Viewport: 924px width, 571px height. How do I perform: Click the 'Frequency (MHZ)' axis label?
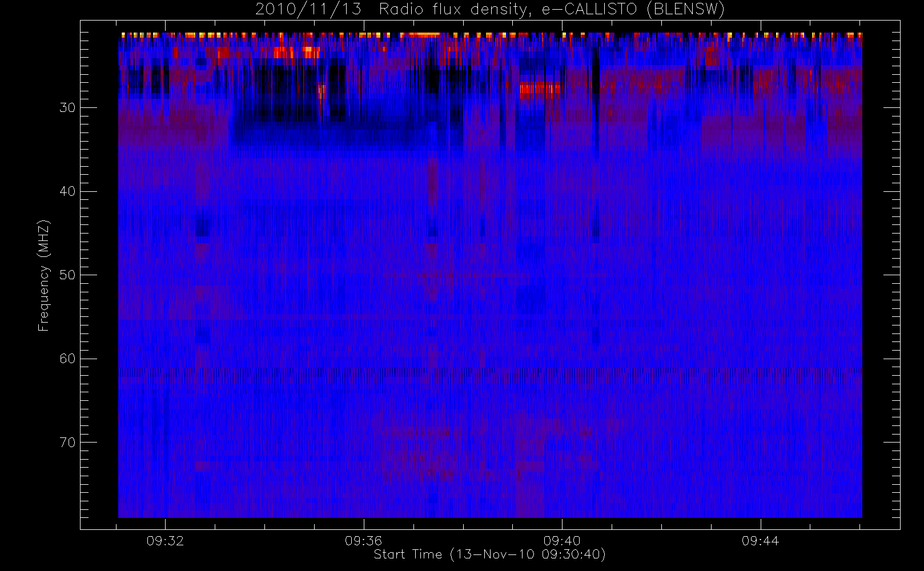pos(44,275)
